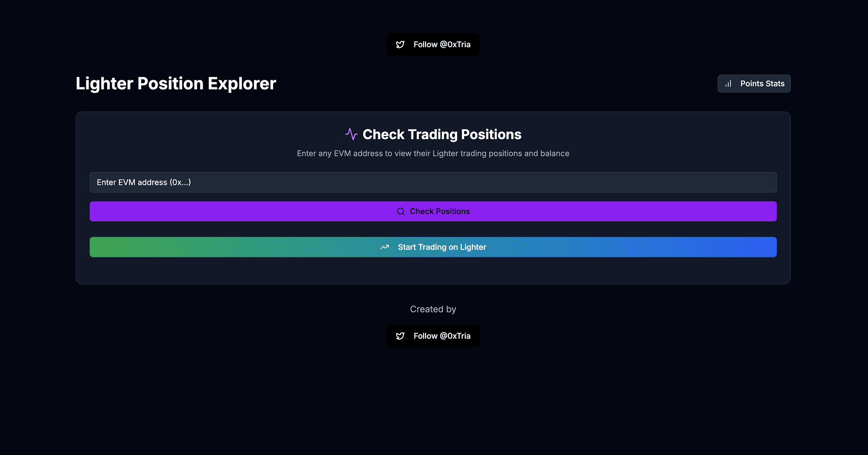Open the Points Stats page
The image size is (868, 455).
point(754,84)
